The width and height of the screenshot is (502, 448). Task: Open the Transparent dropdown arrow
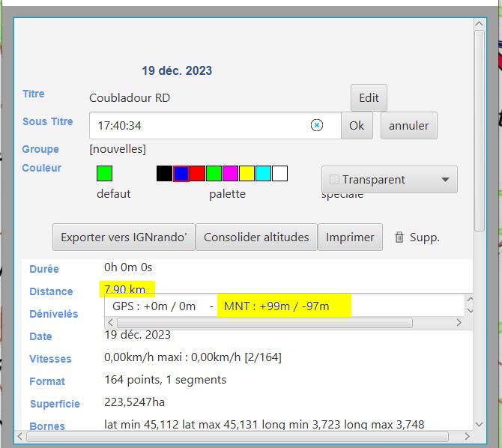pyautogui.click(x=445, y=180)
